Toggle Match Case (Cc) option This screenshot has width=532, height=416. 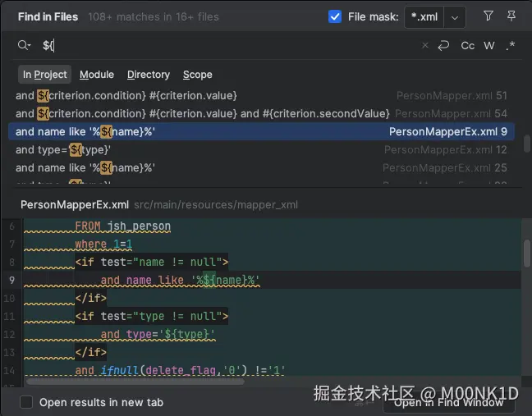coord(467,45)
